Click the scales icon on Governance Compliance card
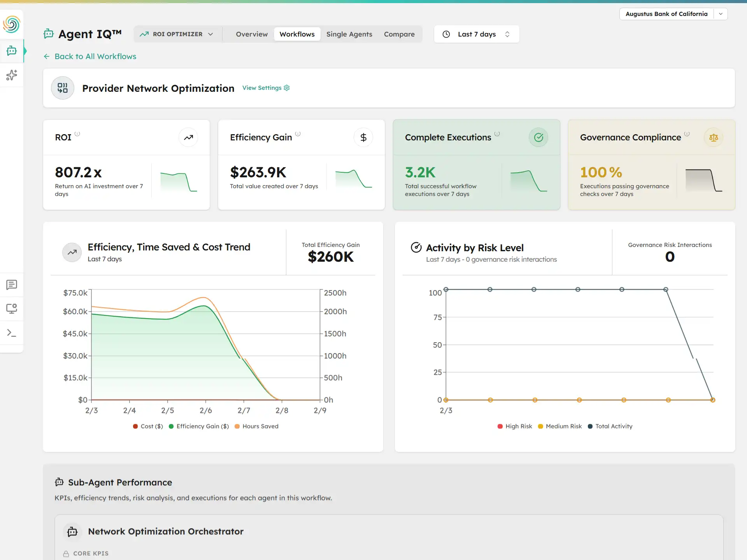 click(713, 137)
